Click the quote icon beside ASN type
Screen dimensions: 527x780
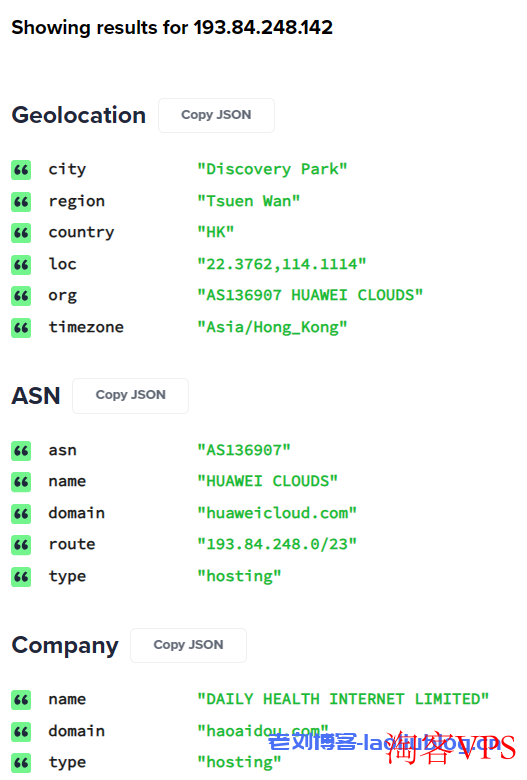pos(21,577)
